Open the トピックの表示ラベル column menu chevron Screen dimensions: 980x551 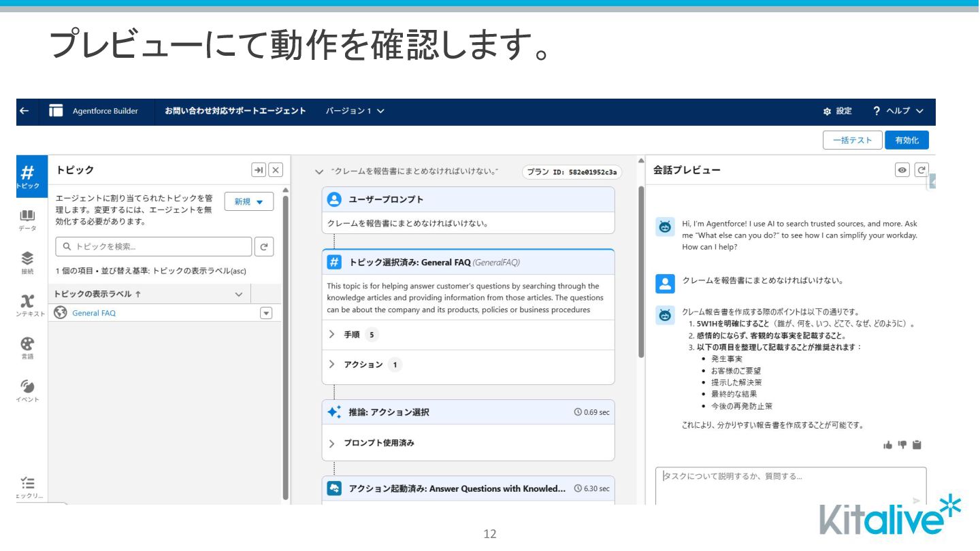[239, 295]
